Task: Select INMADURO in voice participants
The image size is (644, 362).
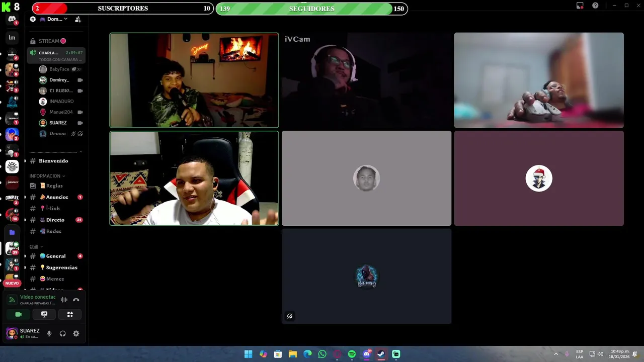Action: pos(61,102)
